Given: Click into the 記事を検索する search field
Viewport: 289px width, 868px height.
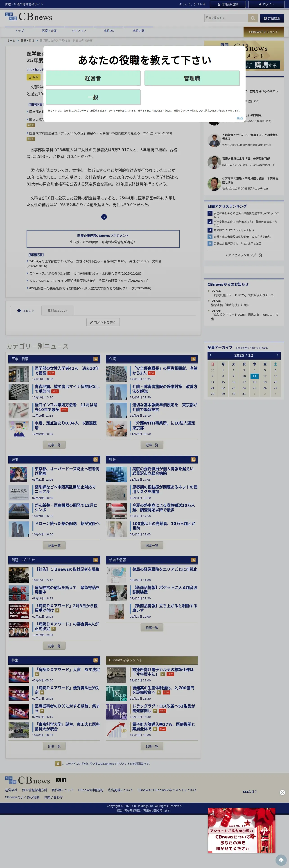Looking at the screenshot, I should click(226, 18).
